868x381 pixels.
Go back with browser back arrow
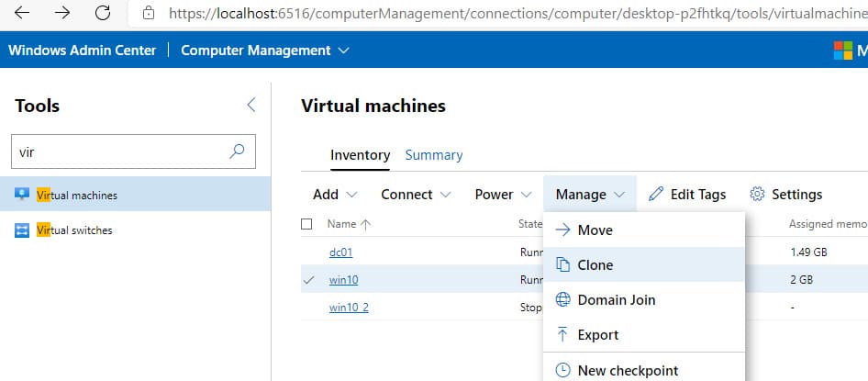pyautogui.click(x=22, y=13)
